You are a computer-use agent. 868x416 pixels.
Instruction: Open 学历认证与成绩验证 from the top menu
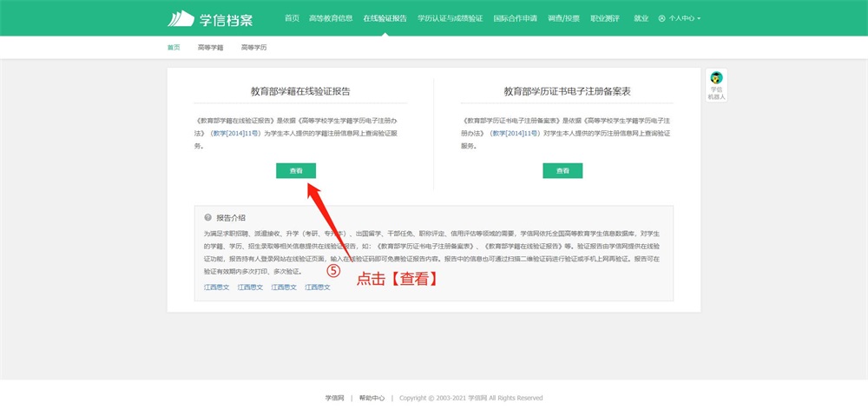[x=450, y=18]
